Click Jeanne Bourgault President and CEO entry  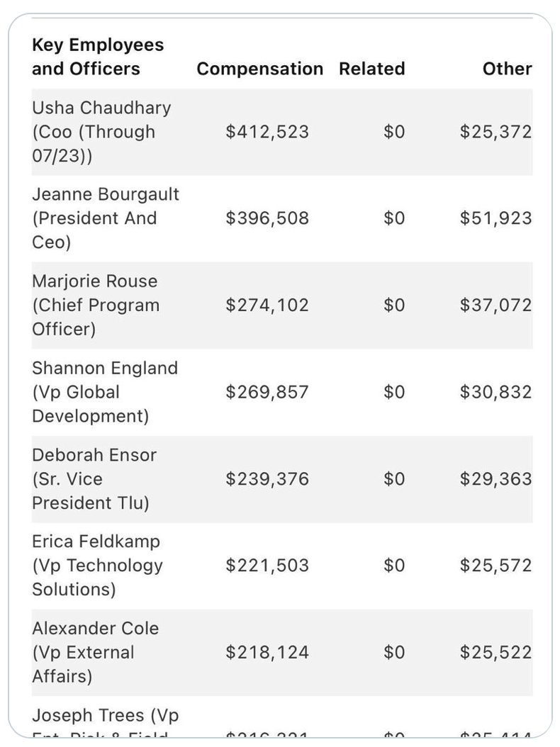106,218
